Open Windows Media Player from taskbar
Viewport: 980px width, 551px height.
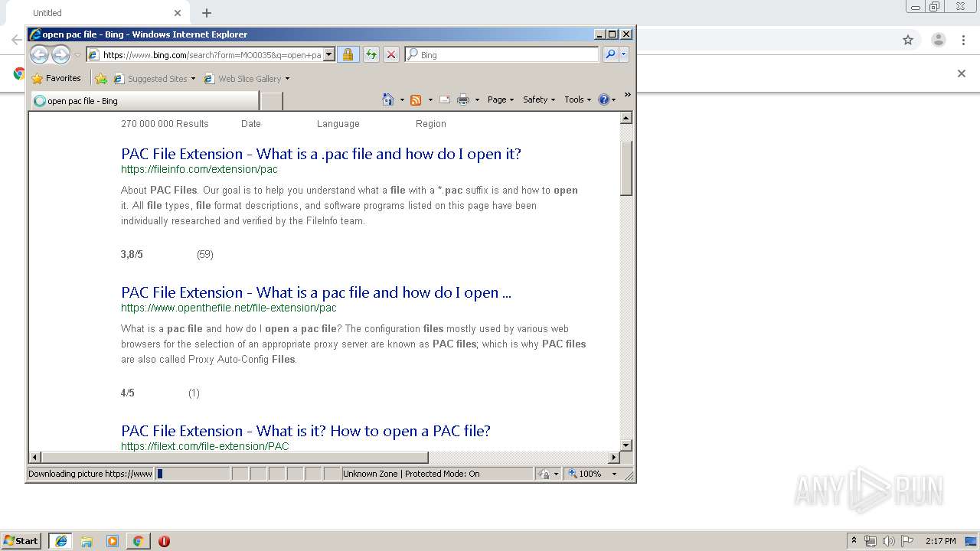click(113, 541)
